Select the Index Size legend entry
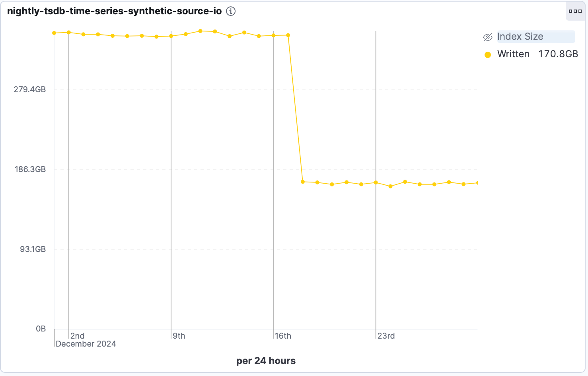Screen dimensions: 588x376 520,37
